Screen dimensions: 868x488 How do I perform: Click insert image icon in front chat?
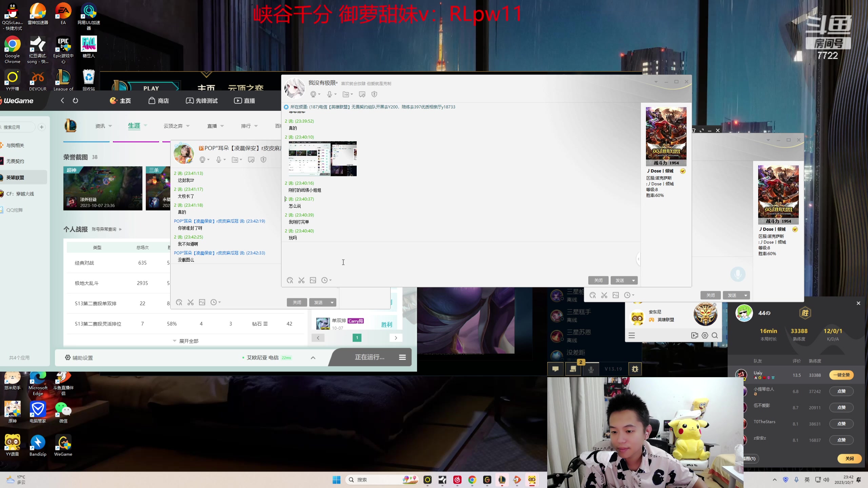click(x=313, y=280)
